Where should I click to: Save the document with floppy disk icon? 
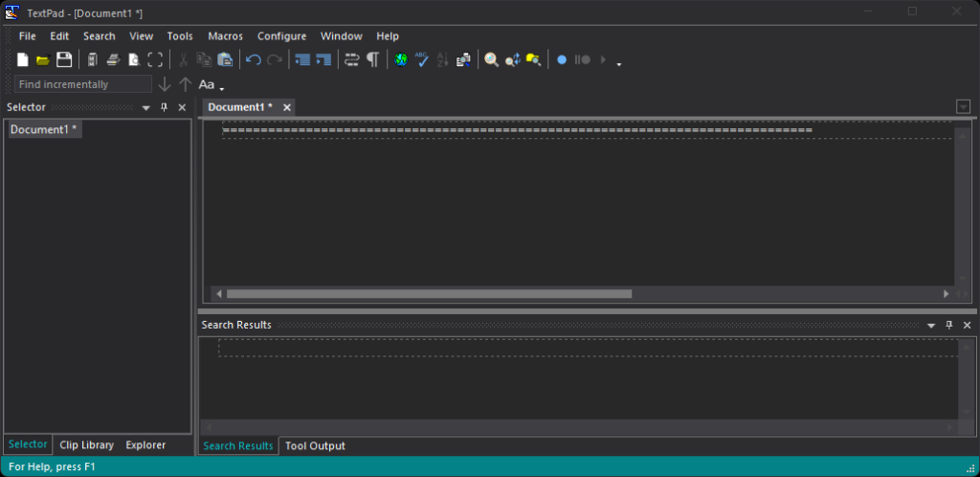64,59
